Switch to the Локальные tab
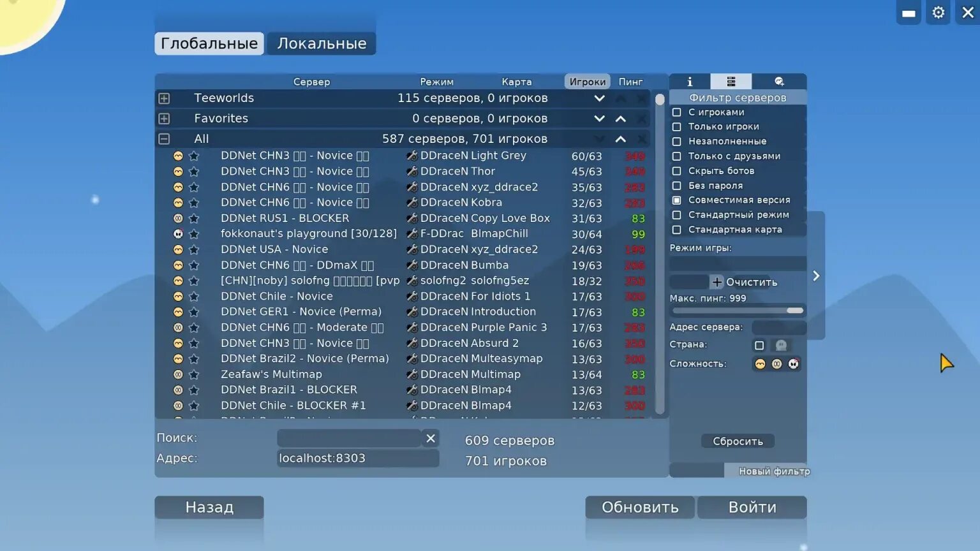980x551 pixels. (322, 43)
